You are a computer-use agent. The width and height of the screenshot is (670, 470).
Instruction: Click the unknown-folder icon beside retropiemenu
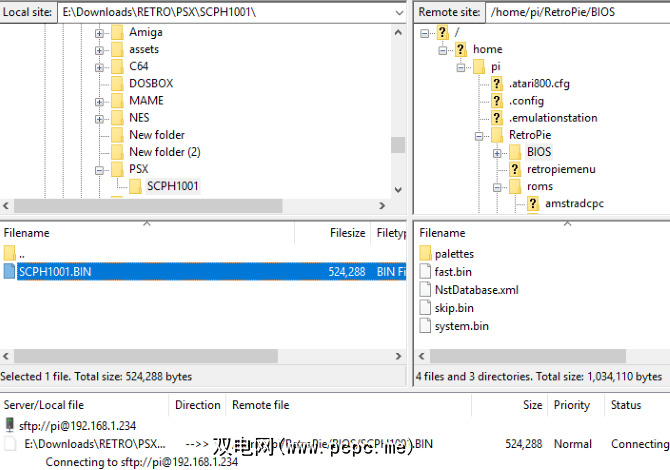coord(515,170)
